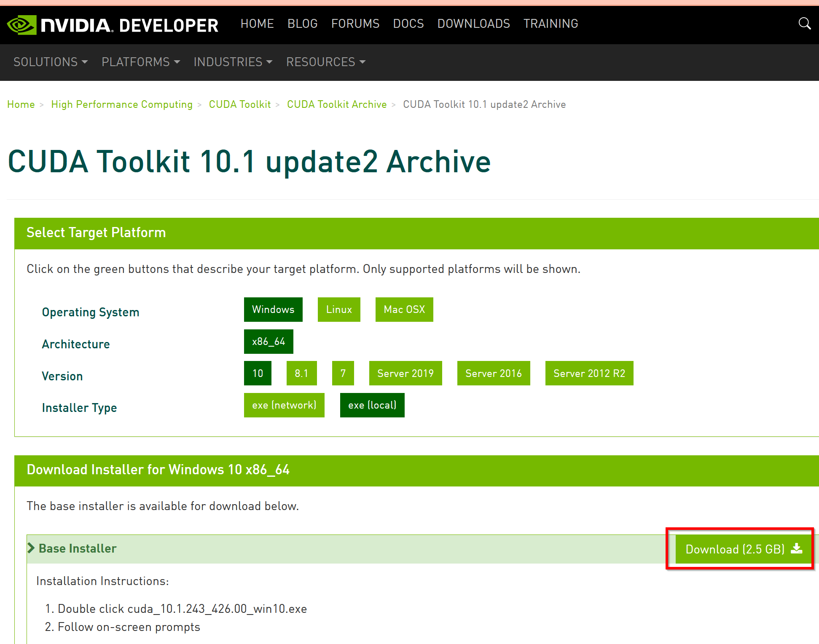Select the x86_64 architecture button

pos(269,342)
